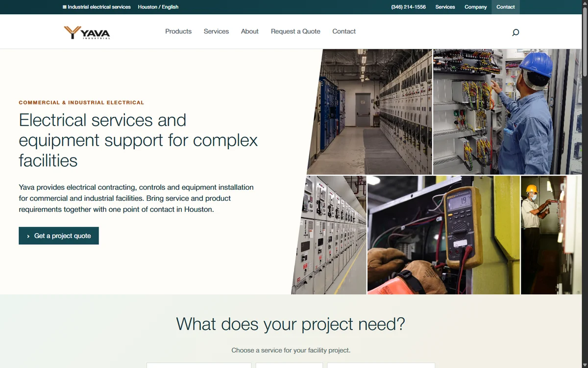The image size is (588, 368).
Task: Select Contact in the top utility bar
Action: [505, 7]
